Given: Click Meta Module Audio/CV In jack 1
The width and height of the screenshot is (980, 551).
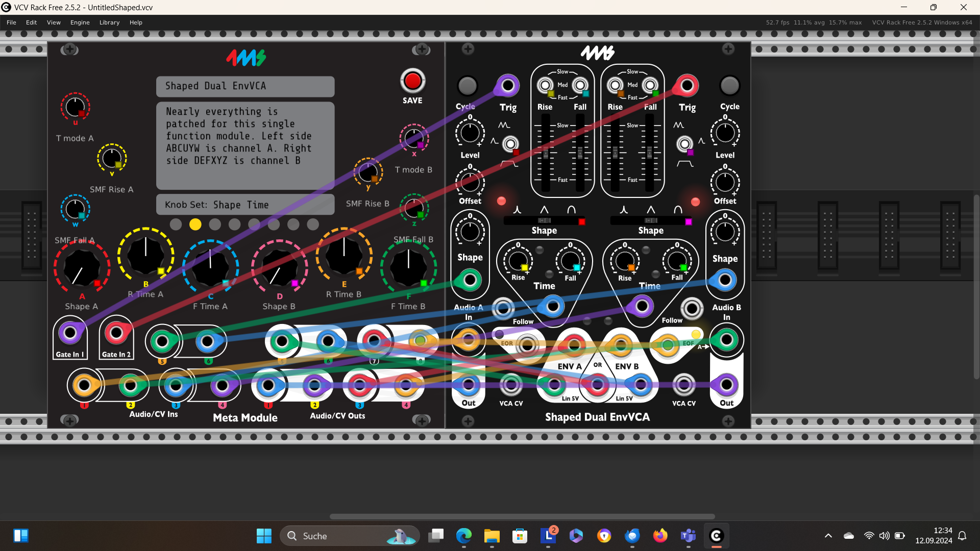Looking at the screenshot, I should coord(84,385).
